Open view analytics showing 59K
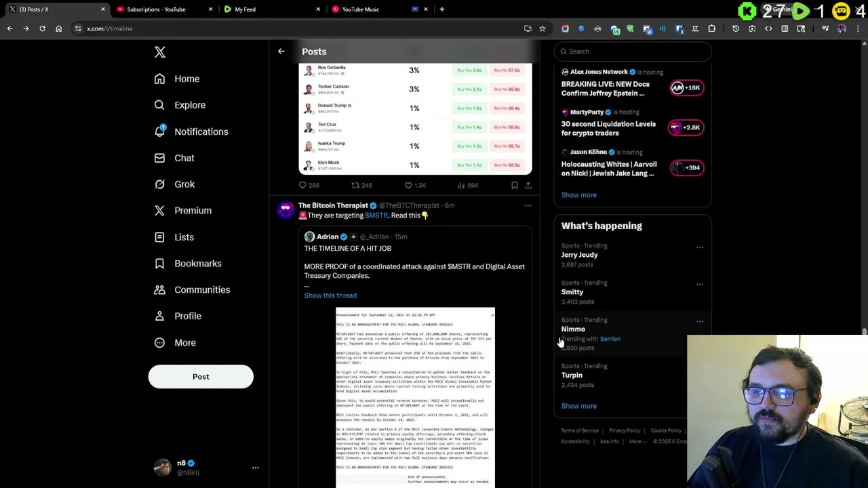868x488 pixels. tap(468, 185)
